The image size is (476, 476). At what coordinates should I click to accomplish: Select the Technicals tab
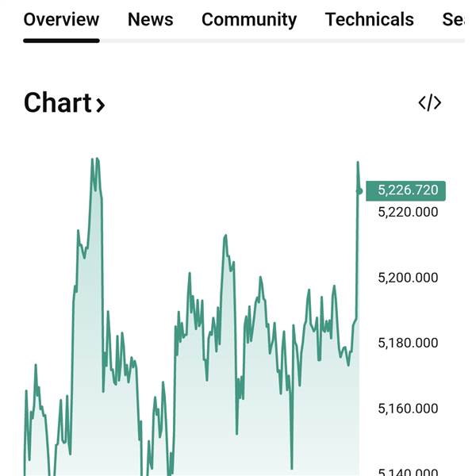click(x=369, y=20)
